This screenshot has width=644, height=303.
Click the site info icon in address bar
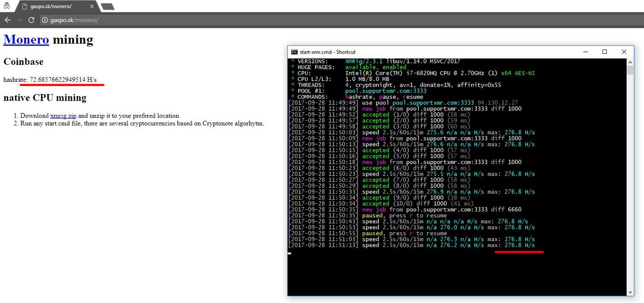[45, 20]
